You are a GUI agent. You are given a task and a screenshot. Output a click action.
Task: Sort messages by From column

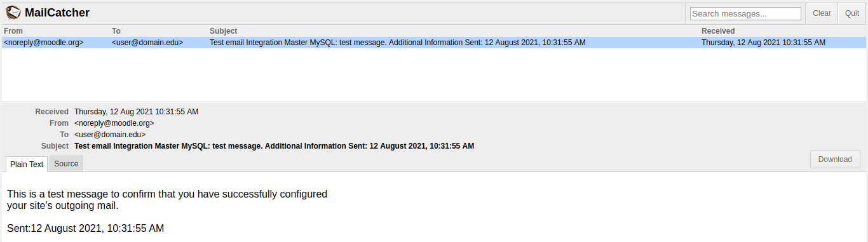[13, 30]
